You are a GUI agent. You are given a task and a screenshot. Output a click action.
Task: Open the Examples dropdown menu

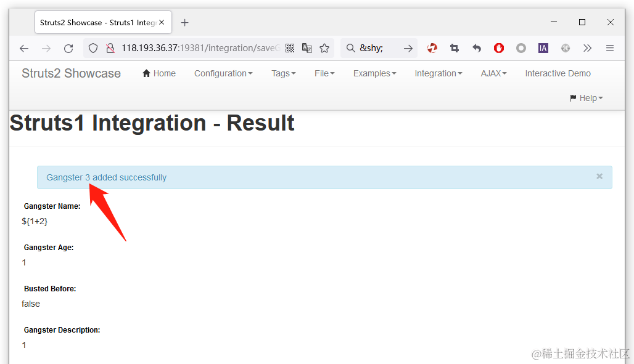click(375, 73)
